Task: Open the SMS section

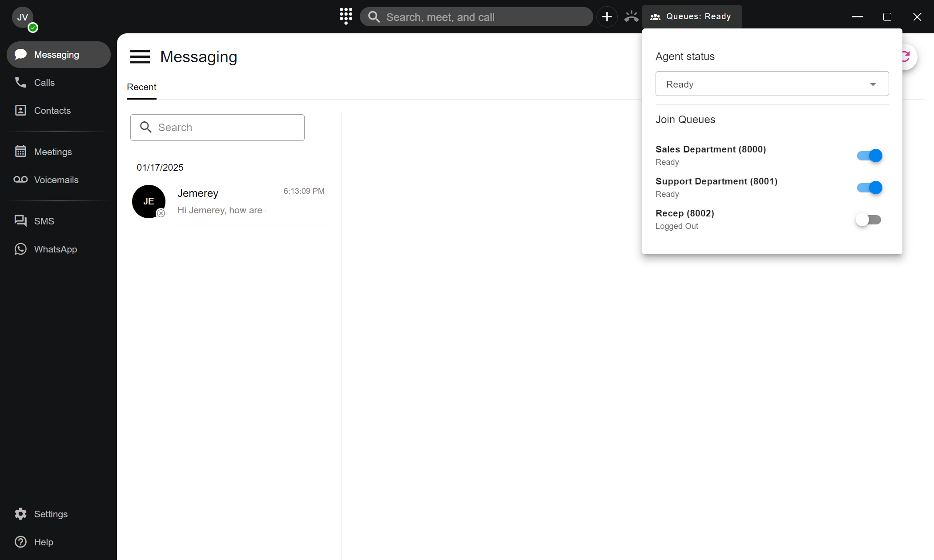Action: click(x=44, y=221)
